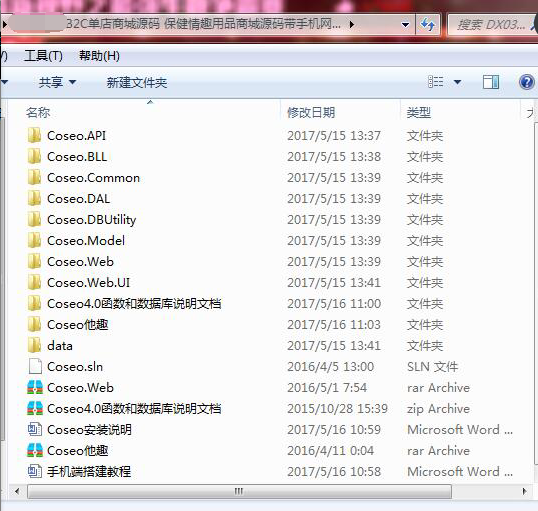Click the Coseo4.0函数和数据库说明文档 folder icon
Screen dimensions: 538x511
point(34,303)
